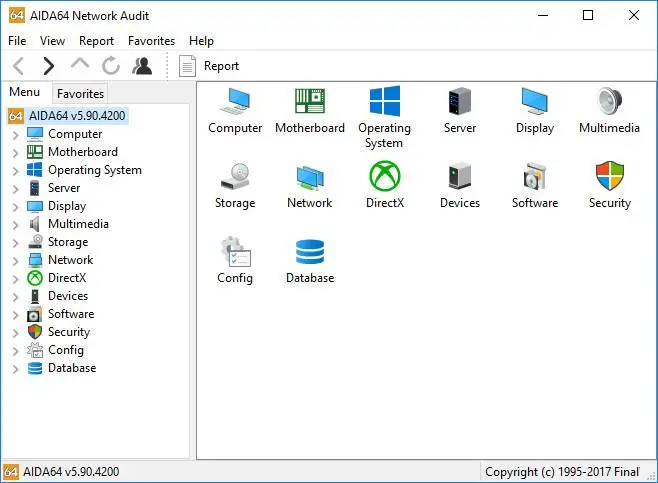Open the Help menu
This screenshot has width=658, height=483.
tap(201, 41)
